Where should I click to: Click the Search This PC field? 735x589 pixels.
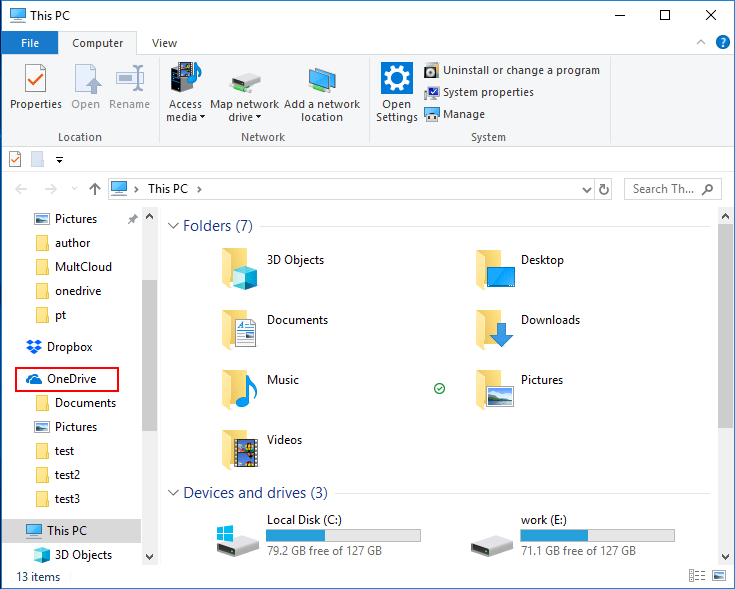pyautogui.click(x=672, y=189)
